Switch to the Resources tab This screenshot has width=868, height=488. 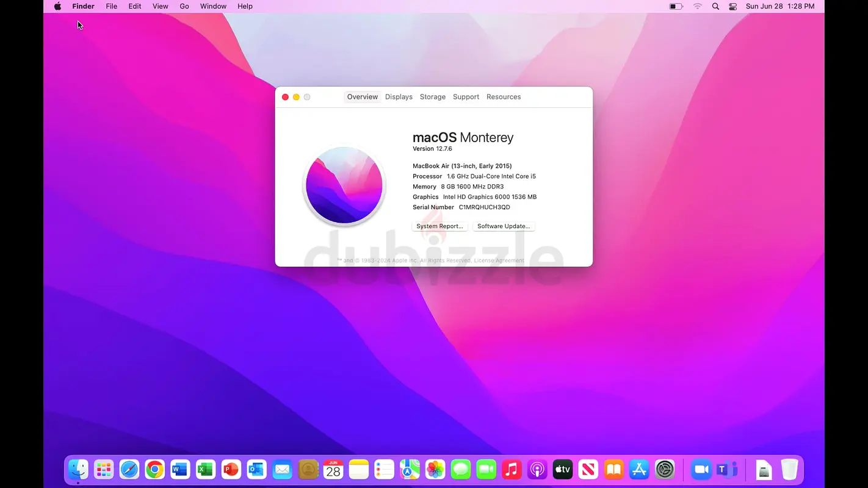pyautogui.click(x=504, y=97)
